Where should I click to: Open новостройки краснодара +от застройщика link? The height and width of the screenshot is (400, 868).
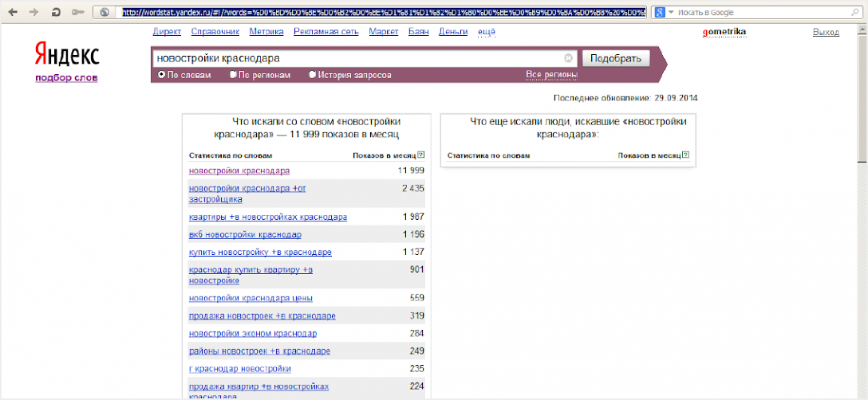point(247,194)
